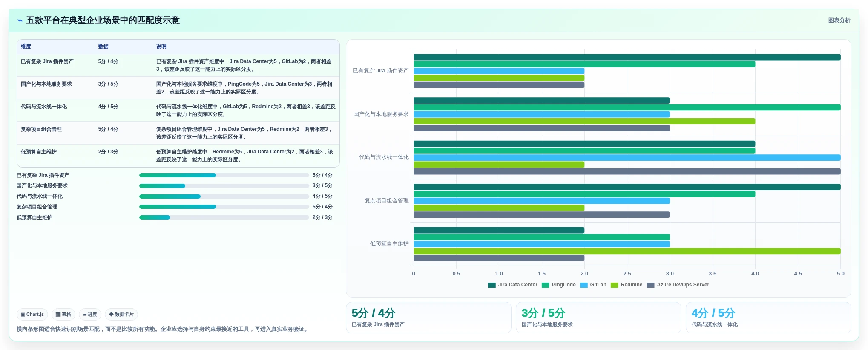Click the green PingCode bar for 国产化与本地服务要求

(x=627, y=107)
